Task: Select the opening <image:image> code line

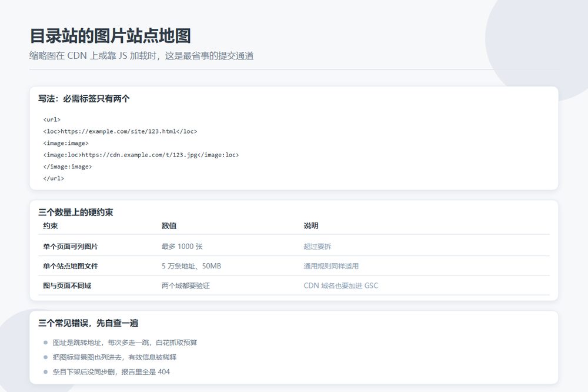Action: pos(66,143)
